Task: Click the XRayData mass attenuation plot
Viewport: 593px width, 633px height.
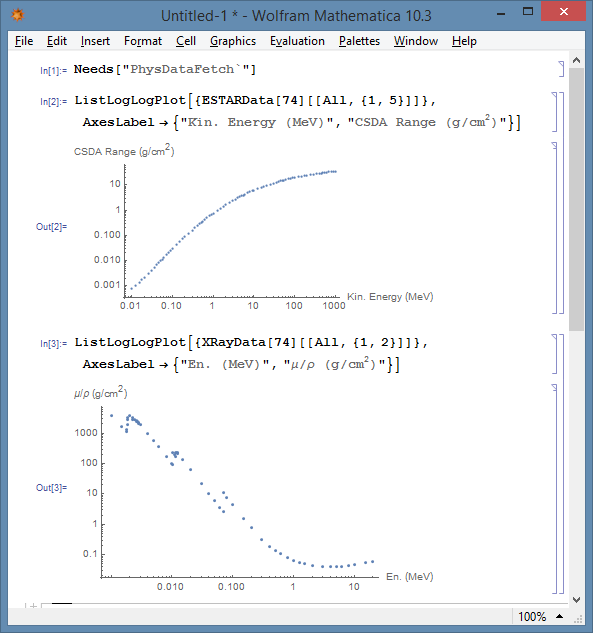Action: 254,489
